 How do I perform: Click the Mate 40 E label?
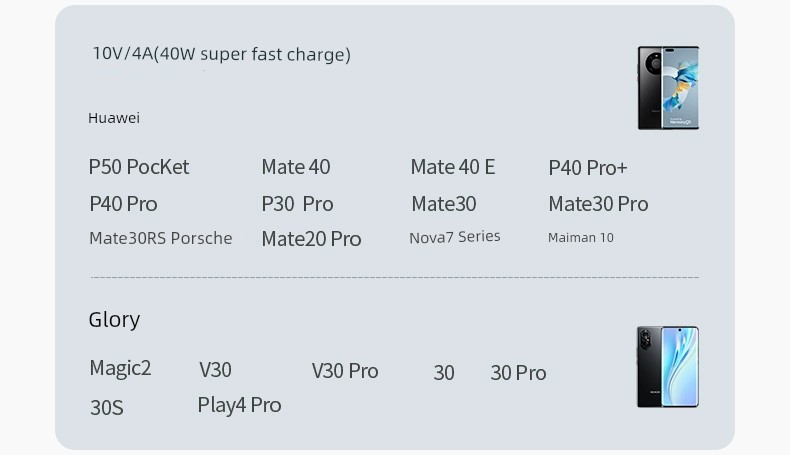click(x=453, y=167)
